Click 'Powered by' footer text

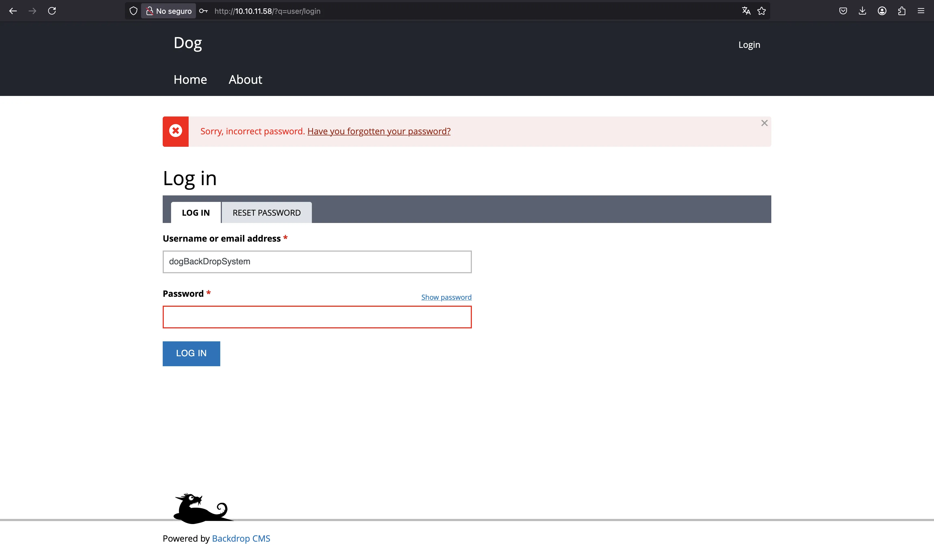186,538
